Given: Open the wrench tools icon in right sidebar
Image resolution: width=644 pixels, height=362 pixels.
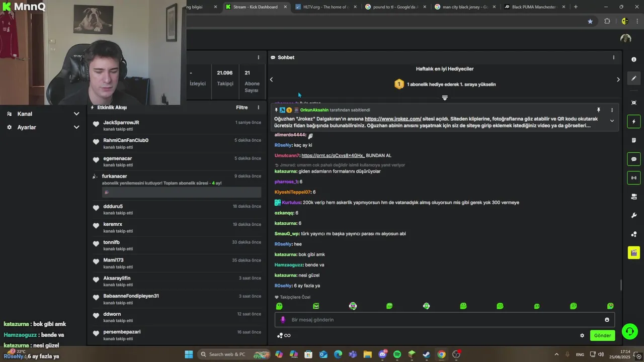Looking at the screenshot, I should [633, 216].
